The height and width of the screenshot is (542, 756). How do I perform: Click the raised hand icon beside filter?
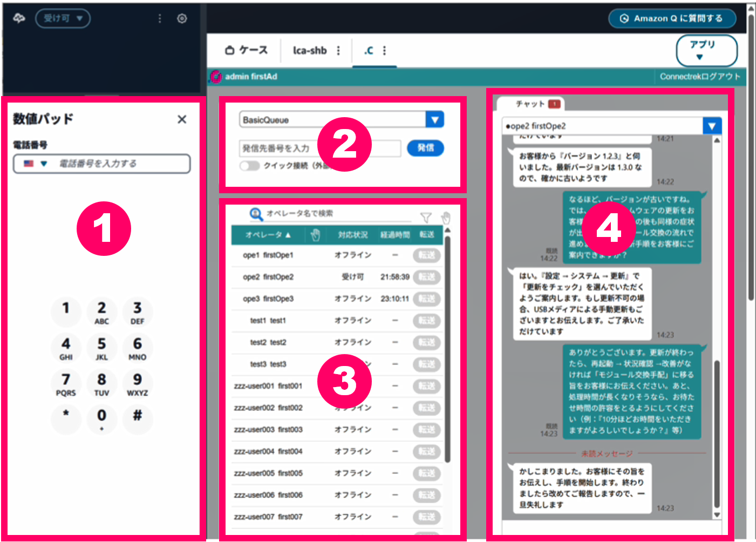coord(445,218)
